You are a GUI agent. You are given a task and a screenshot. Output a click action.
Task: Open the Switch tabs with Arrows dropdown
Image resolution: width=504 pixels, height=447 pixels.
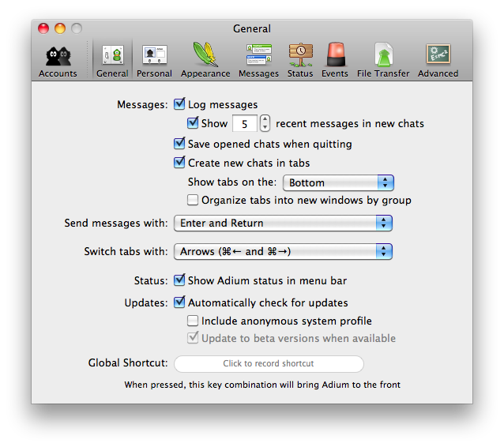click(283, 251)
